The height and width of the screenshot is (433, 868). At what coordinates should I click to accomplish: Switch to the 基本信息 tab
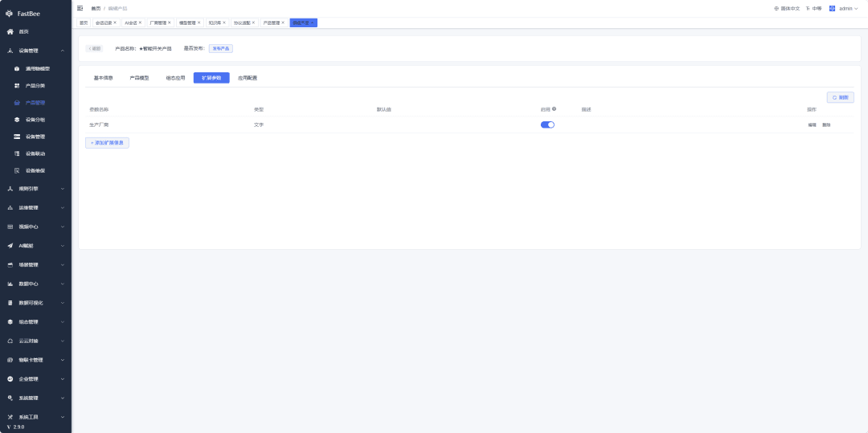coord(104,78)
